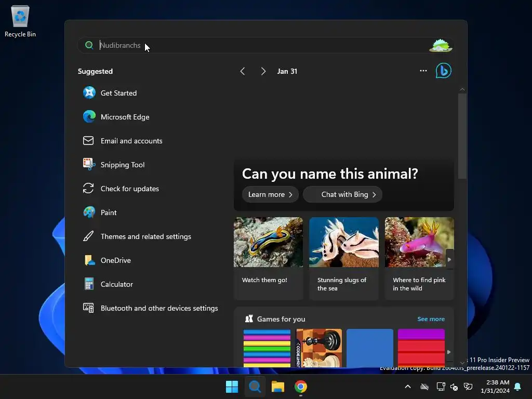Select the 'Email and accounts' label
The image size is (532, 399).
point(131,141)
